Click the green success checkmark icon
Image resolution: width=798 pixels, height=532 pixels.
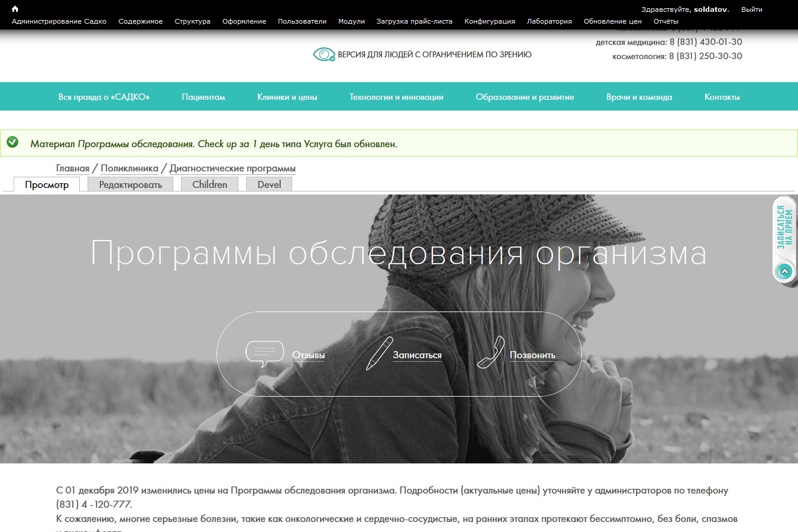click(x=12, y=142)
